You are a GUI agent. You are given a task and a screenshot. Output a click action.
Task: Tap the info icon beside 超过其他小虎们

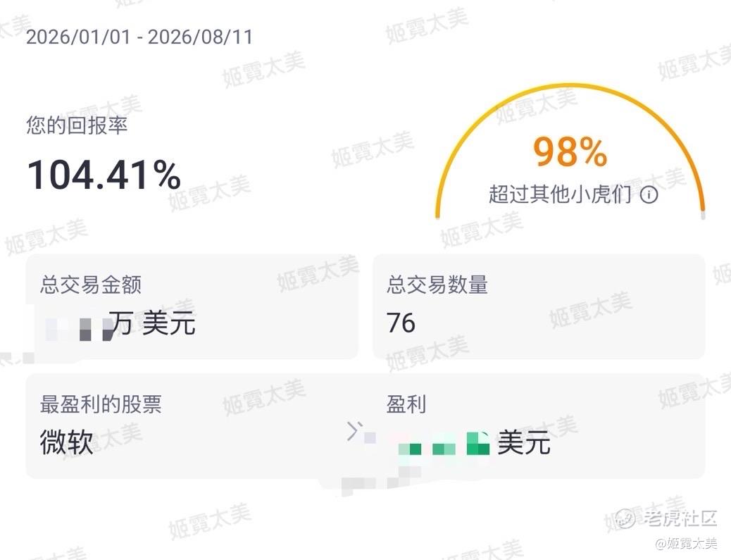click(649, 194)
